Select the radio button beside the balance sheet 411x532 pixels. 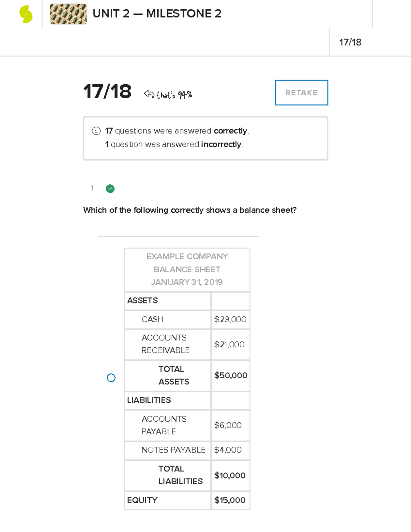[111, 378]
